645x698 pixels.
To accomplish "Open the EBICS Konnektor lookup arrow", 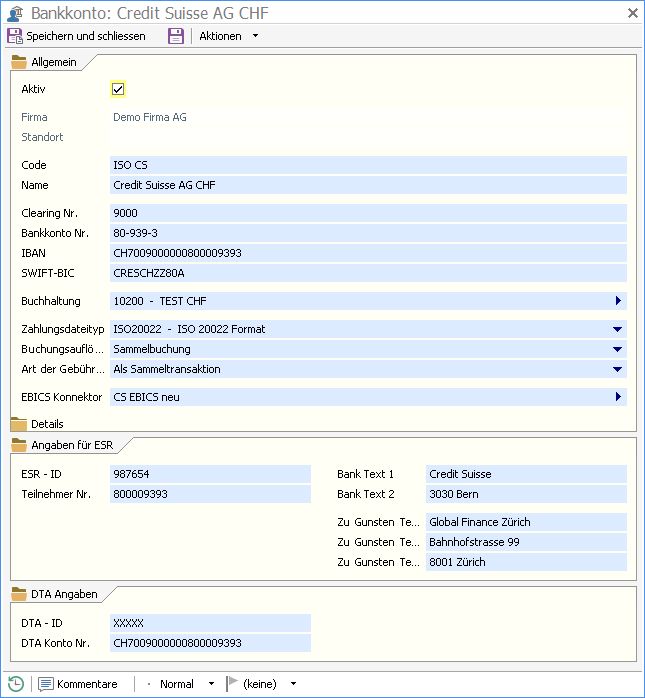I will pos(618,397).
